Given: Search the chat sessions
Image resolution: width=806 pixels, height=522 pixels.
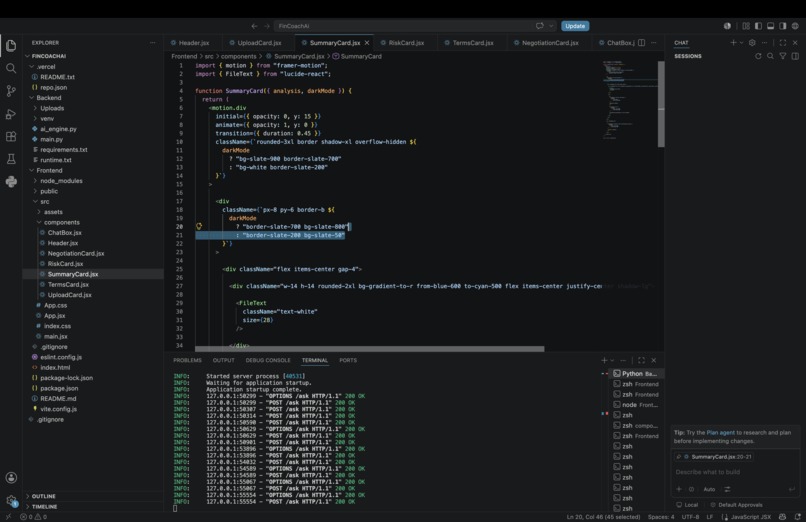Looking at the screenshot, I should point(771,56).
